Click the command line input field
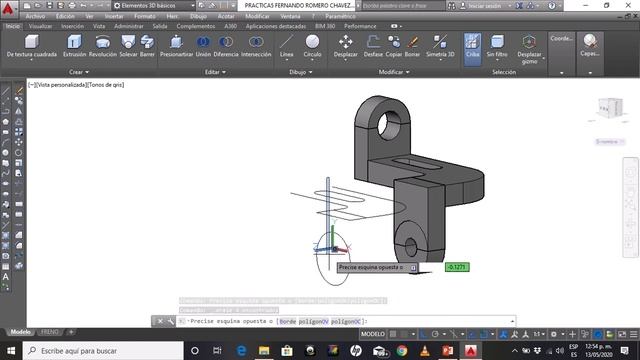Viewport: 640px width, 360px height. (x=347, y=321)
